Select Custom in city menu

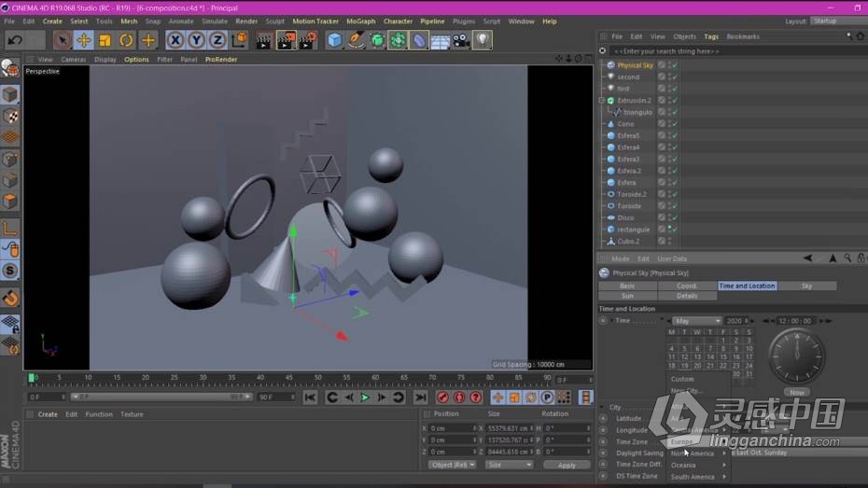(x=682, y=380)
